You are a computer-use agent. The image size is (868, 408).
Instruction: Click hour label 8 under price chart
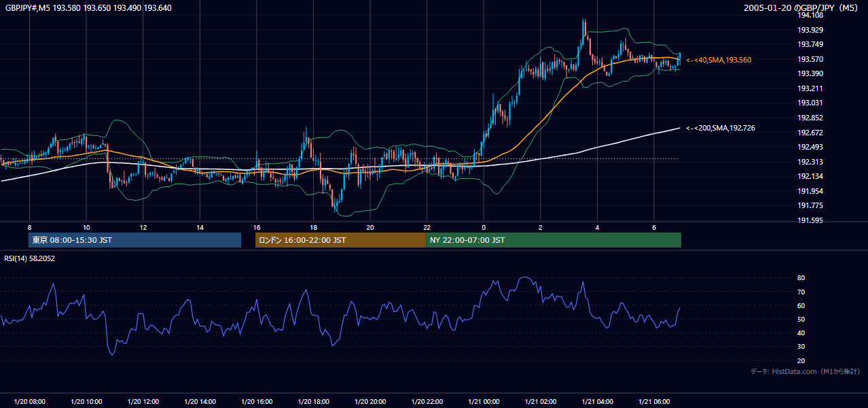[x=29, y=227]
